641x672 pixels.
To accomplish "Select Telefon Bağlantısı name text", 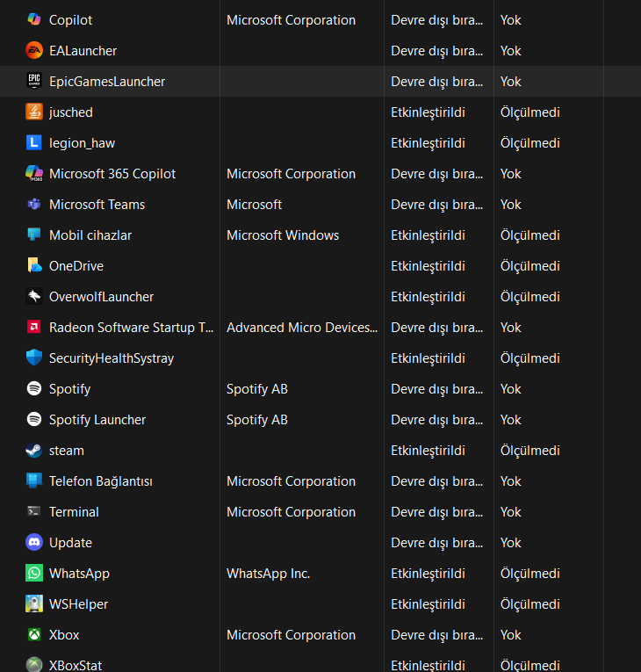I will [101, 481].
